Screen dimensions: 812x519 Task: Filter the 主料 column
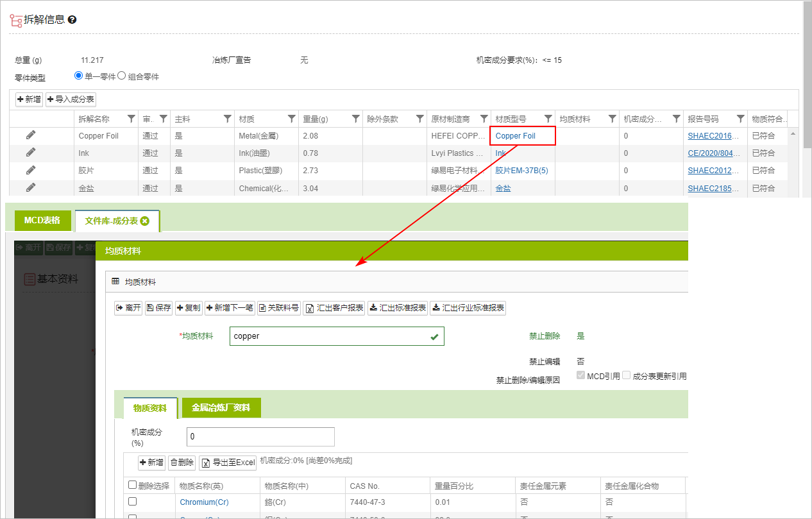[x=228, y=119]
